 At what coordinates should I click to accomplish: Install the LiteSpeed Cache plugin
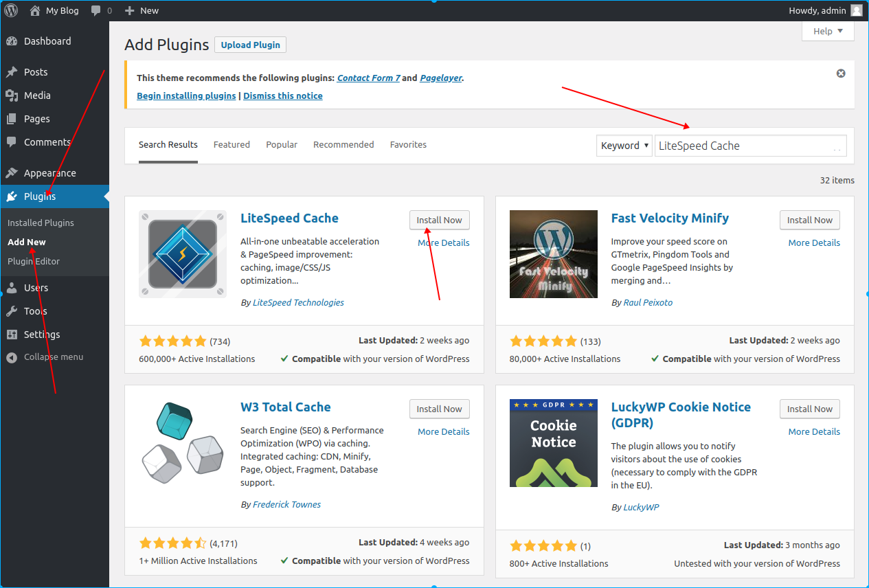[x=440, y=220]
